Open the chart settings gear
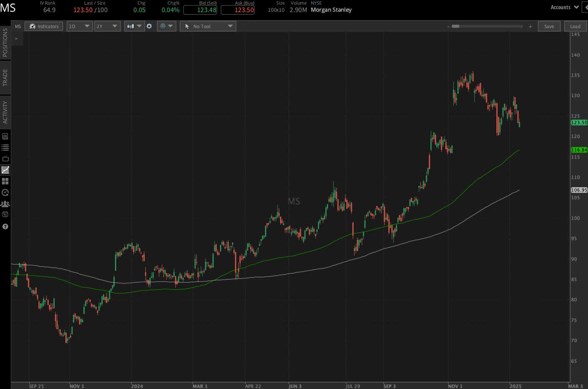Viewport: 588px width, 389px height. click(x=149, y=26)
